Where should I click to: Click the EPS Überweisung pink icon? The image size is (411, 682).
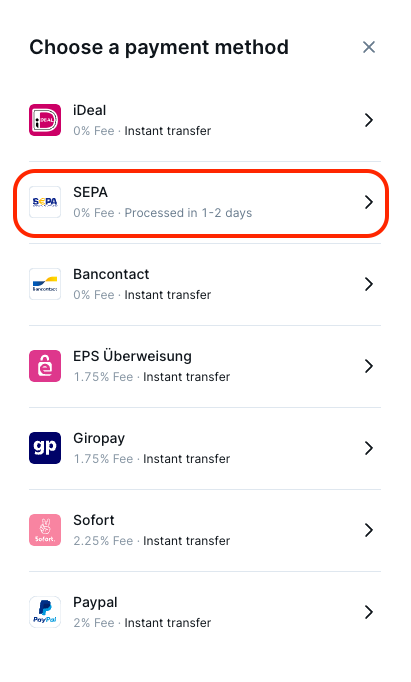click(x=45, y=366)
